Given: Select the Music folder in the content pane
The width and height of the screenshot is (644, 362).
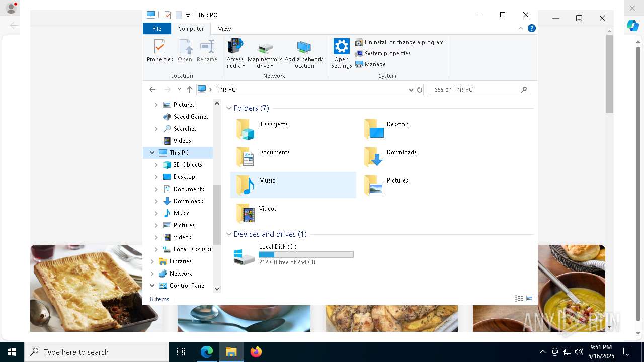Looking at the screenshot, I should coord(293,185).
